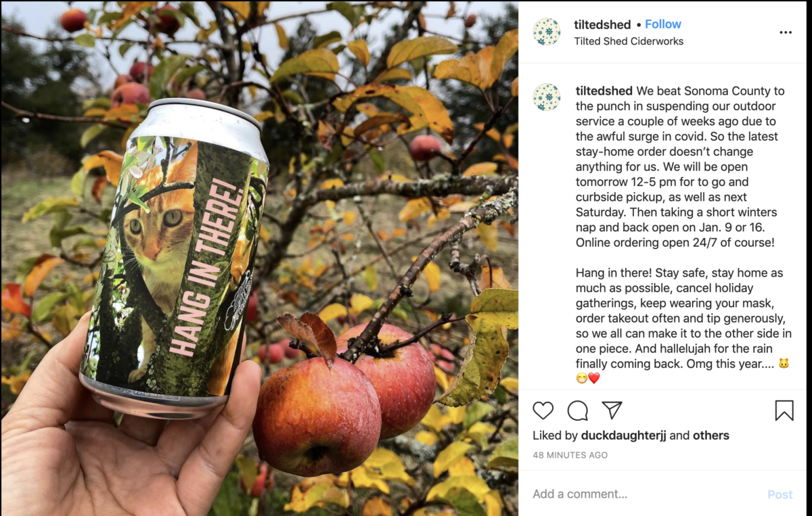This screenshot has height=516, width=812.
Task: Show the list of others who liked
Action: coord(710,436)
